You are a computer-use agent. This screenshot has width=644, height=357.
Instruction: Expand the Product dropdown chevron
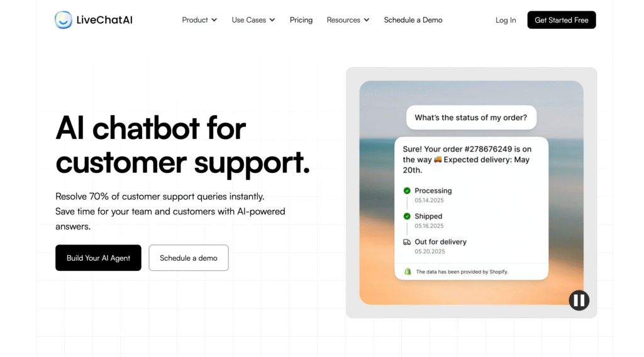click(214, 20)
